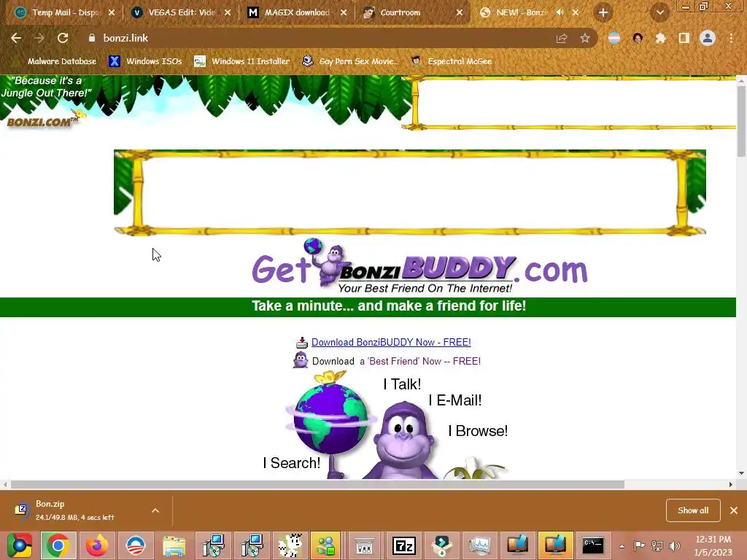Switch to the VEGAS Edit tab

(182, 12)
